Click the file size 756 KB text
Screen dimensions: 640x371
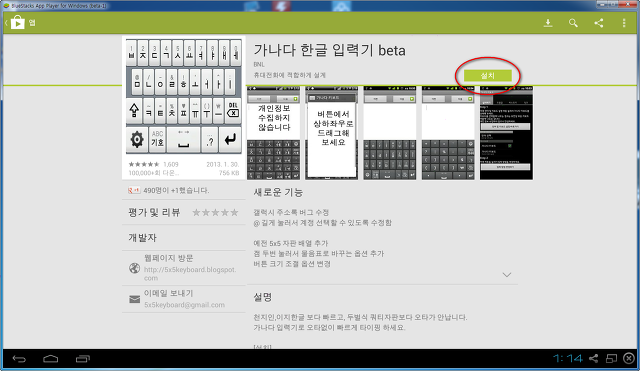coord(229,173)
